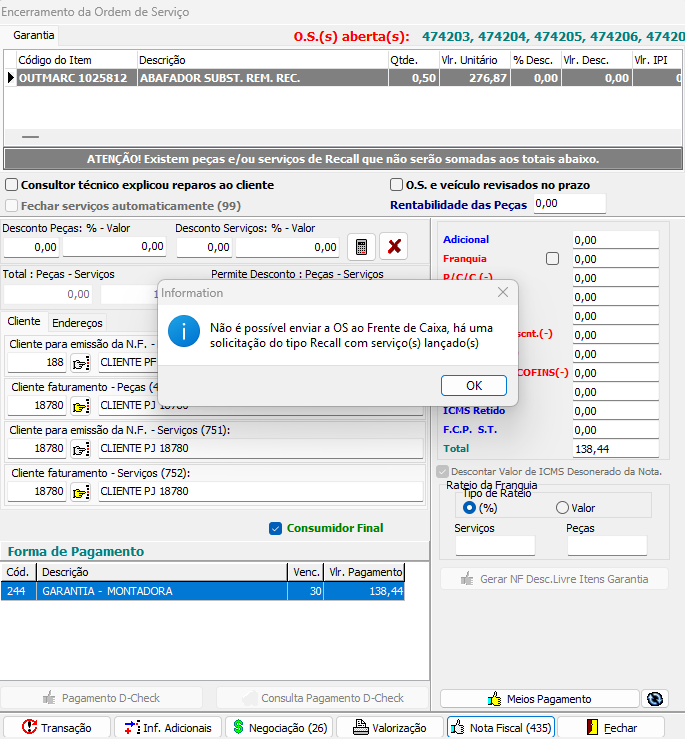Screen dimensions: 685x739
Task: Check O.S. e veículo revisados no prazo
Action: pyautogui.click(x=396, y=185)
